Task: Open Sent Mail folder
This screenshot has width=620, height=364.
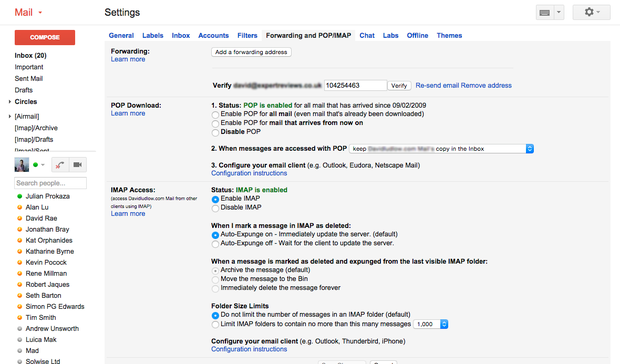Action: point(28,79)
